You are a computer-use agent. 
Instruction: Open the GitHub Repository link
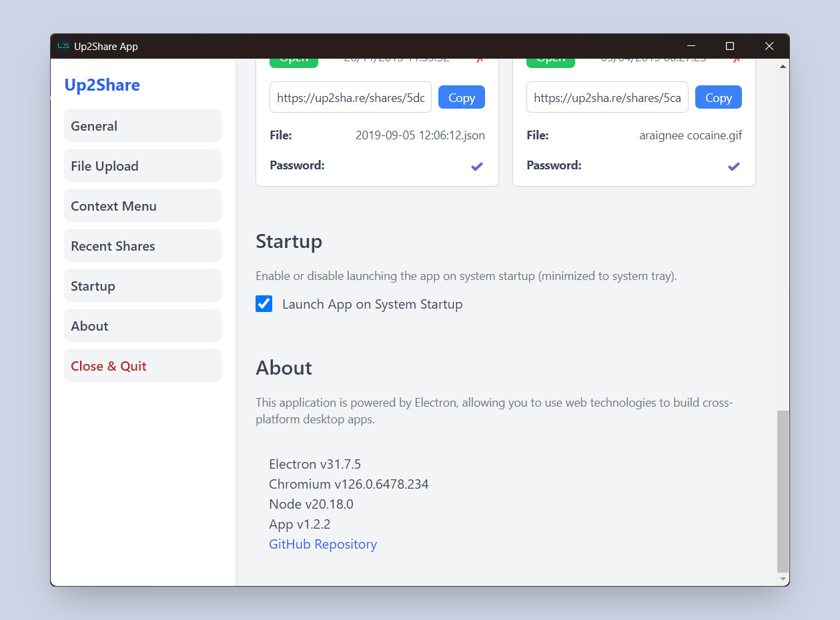coord(323,544)
